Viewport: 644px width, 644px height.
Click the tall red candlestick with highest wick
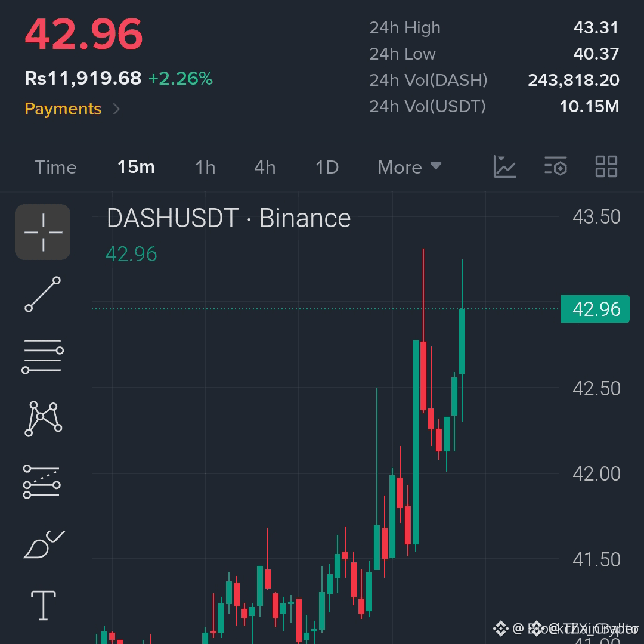[423, 376]
